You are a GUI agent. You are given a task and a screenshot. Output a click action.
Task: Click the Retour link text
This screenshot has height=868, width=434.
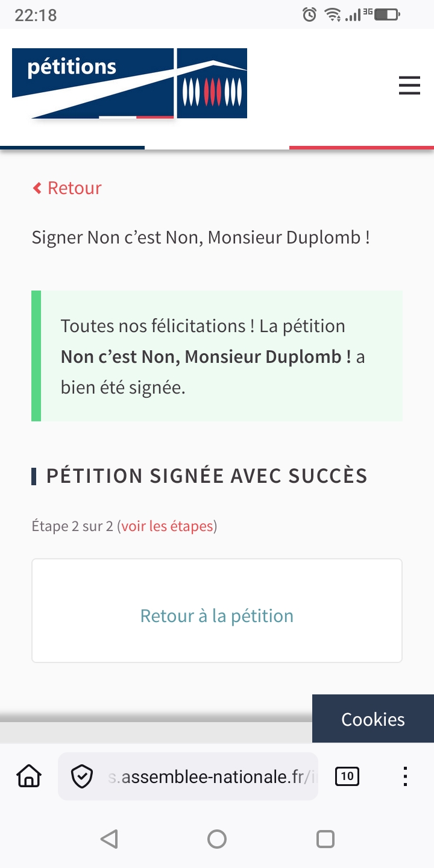[75, 188]
